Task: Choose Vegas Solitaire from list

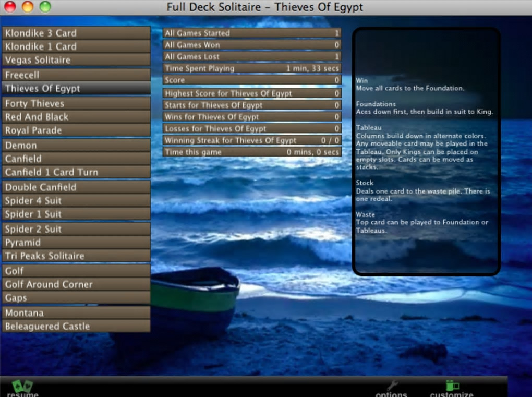Action: (76, 60)
